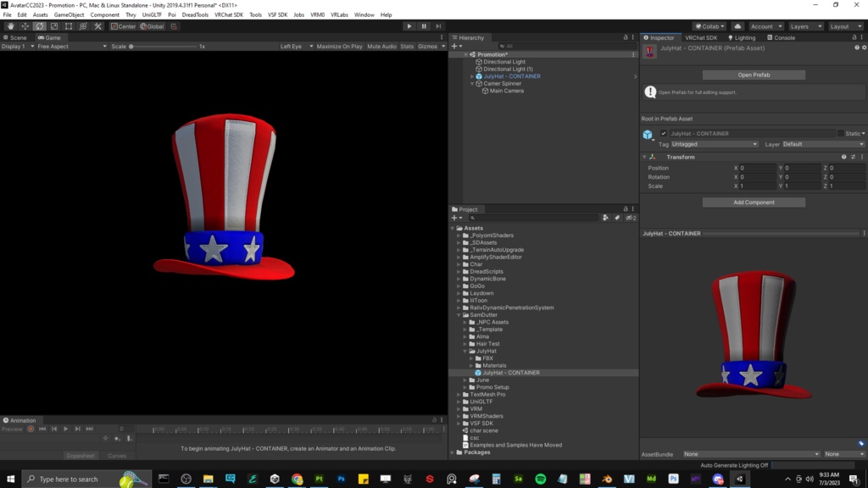Toggle the JulyHat - CONTAINER active checkbox
The height and width of the screenshot is (488, 868).
663,133
